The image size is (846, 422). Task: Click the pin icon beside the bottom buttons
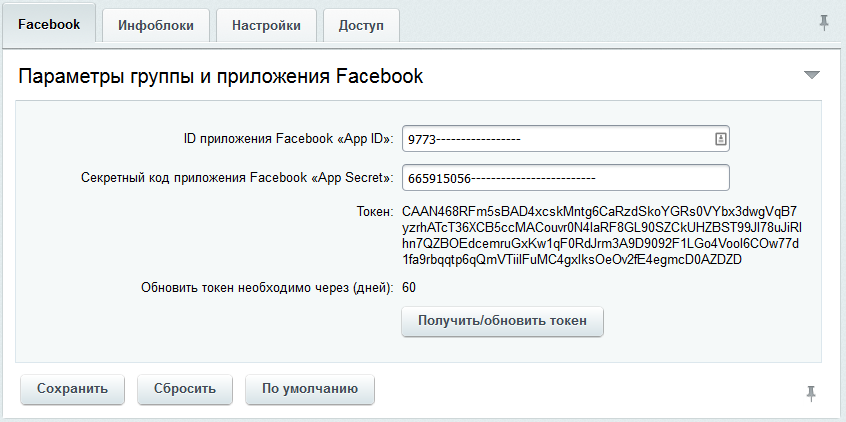coord(810,393)
